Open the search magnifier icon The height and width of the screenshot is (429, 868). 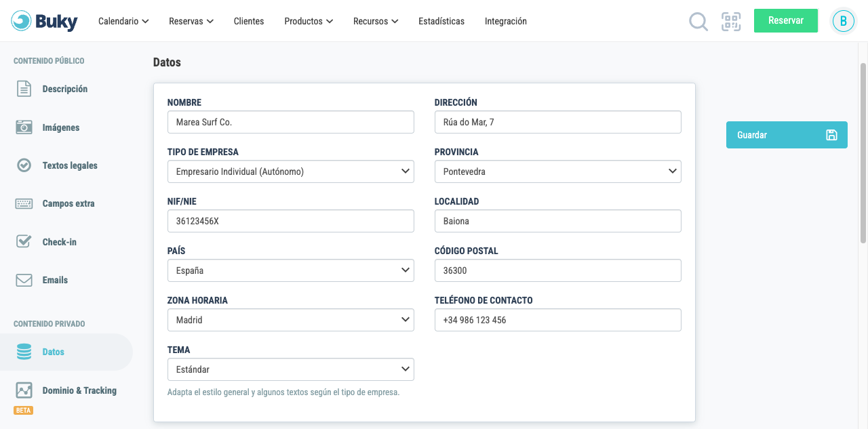698,22
